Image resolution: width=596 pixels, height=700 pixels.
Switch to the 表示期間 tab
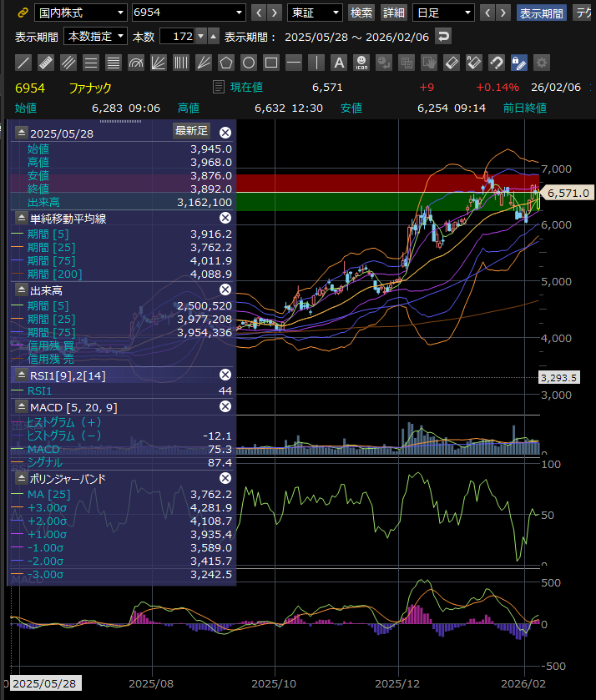point(541,13)
